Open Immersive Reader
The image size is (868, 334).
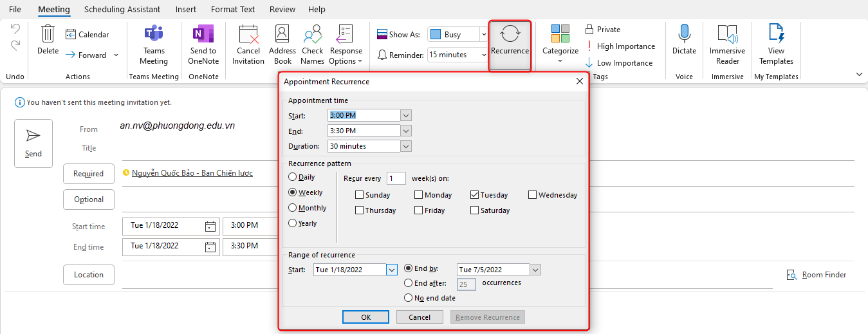pyautogui.click(x=727, y=45)
